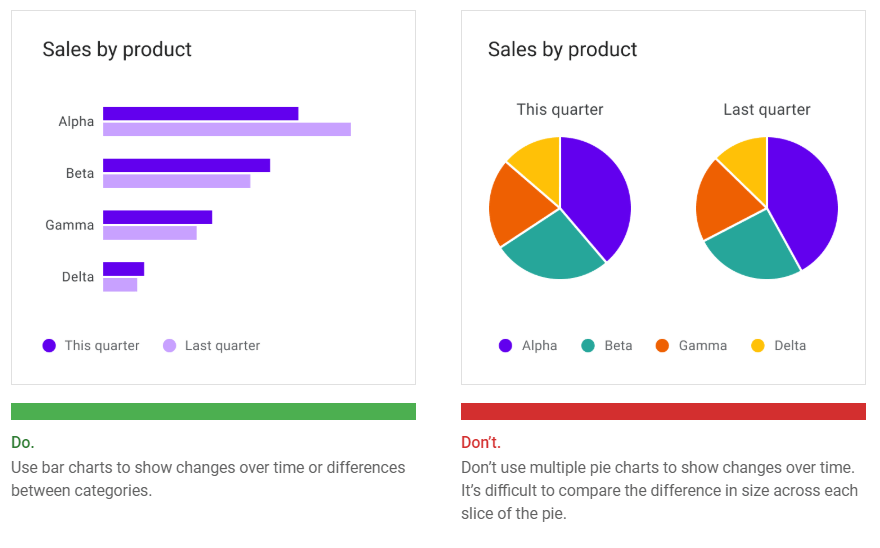
Task: Select Delta's dark purple This quarter bar
Action: (x=123, y=269)
